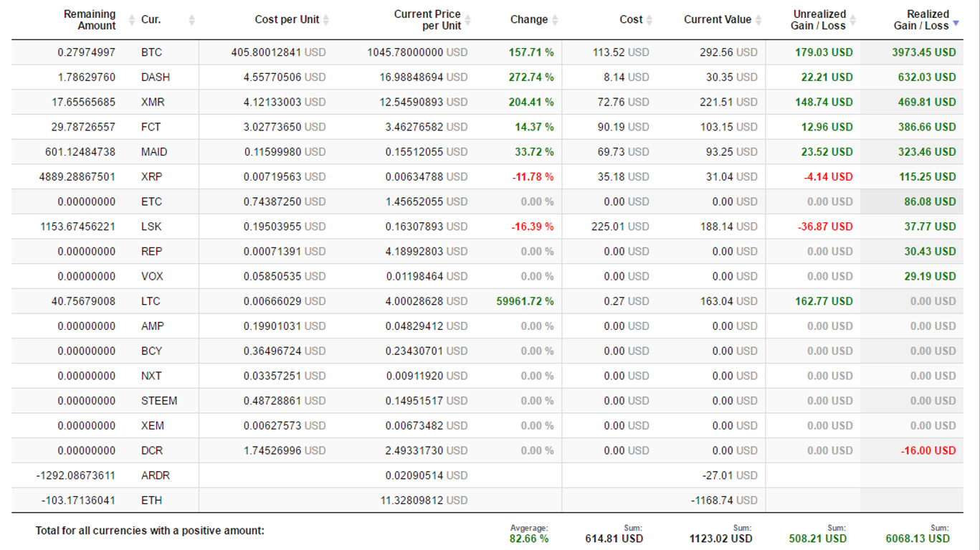Sort by Cost per Unit arrows
Image resolution: width=980 pixels, height=550 pixels.
[x=326, y=20]
